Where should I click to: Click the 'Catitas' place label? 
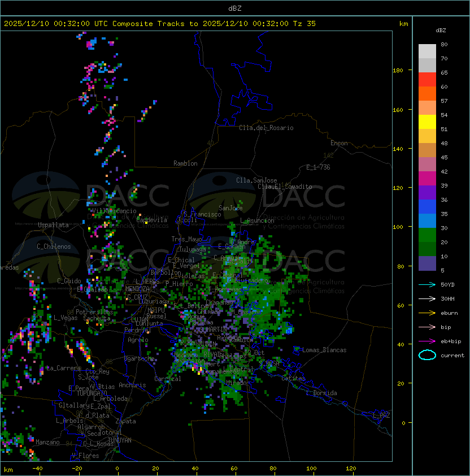pos(293,378)
